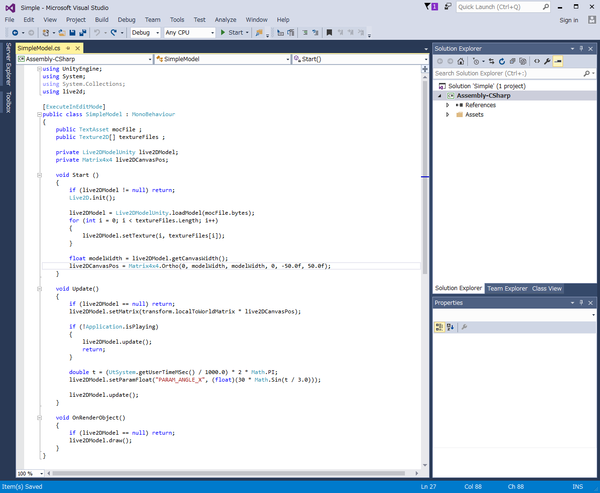The image size is (600, 493).
Task: Click the Solution Explorer Home icon
Action: click(461, 61)
